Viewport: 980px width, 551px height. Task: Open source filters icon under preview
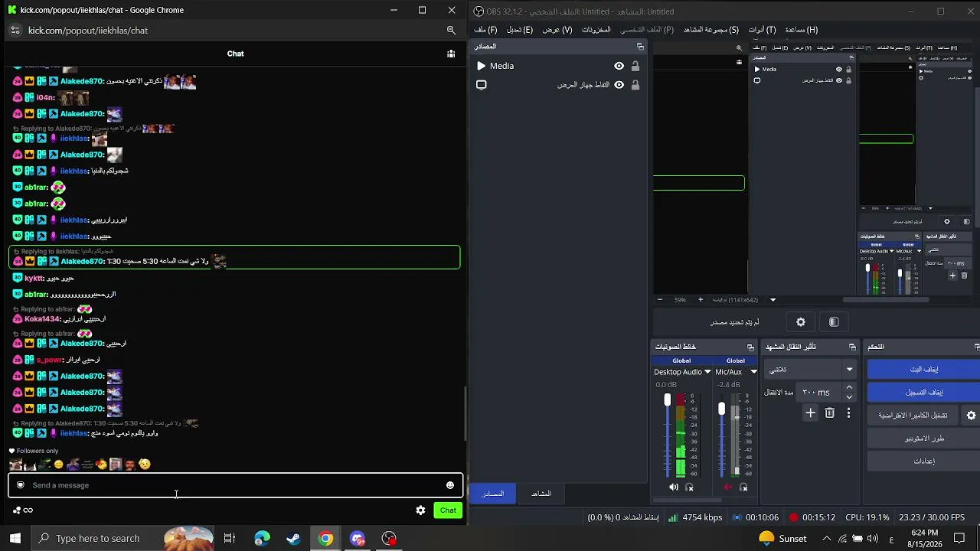834,322
